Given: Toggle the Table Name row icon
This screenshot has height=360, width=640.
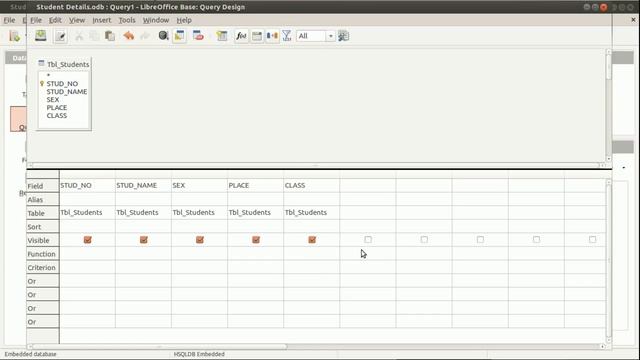Looking at the screenshot, I should click(x=257, y=36).
